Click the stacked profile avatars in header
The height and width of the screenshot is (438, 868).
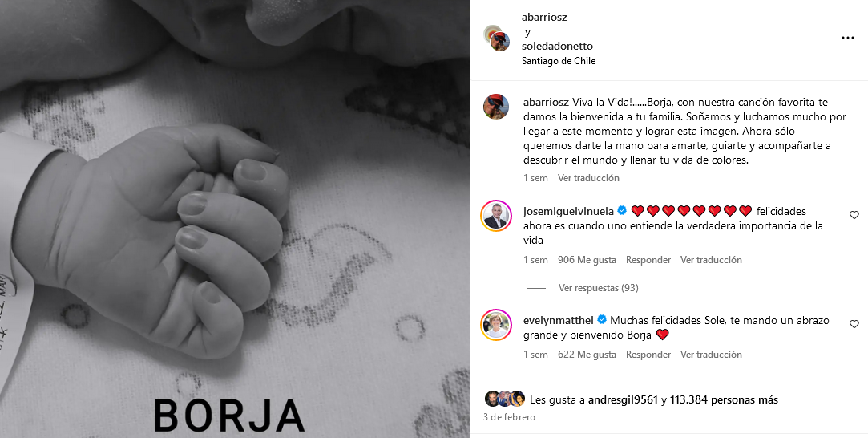[497, 39]
